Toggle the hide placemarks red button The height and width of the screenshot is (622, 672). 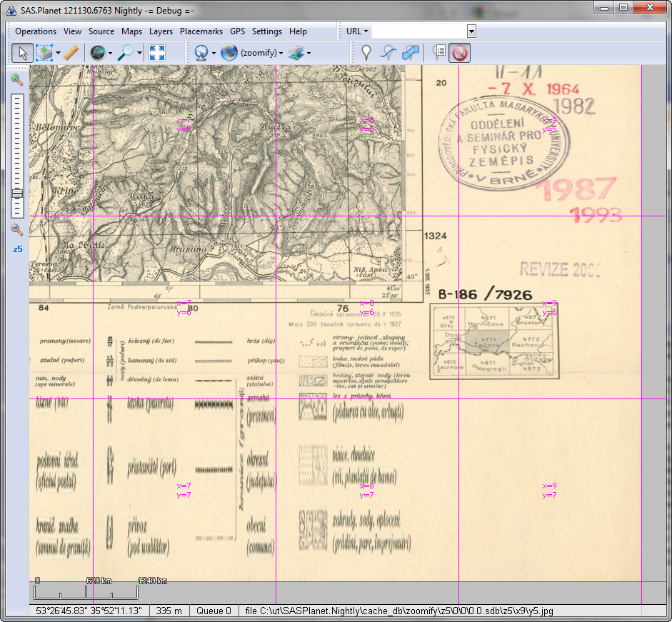click(460, 52)
